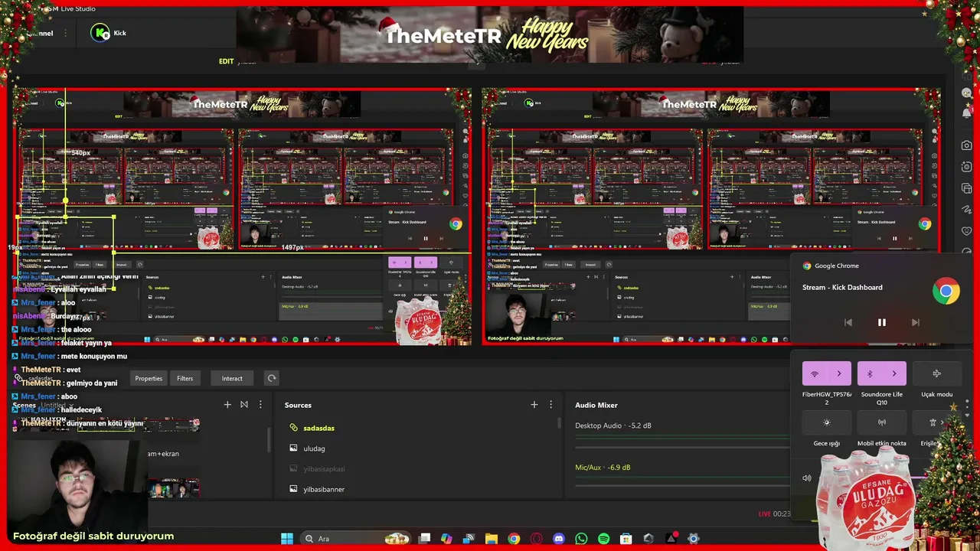The width and height of the screenshot is (980, 551).
Task: Click the right live preview canvas
Action: (x=711, y=217)
